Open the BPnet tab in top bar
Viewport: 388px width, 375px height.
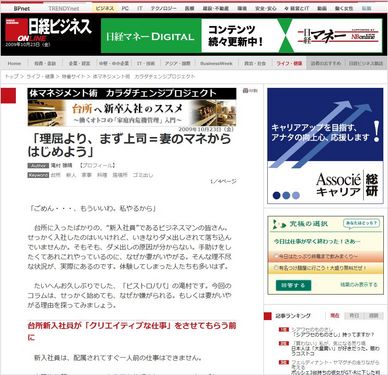(22, 8)
